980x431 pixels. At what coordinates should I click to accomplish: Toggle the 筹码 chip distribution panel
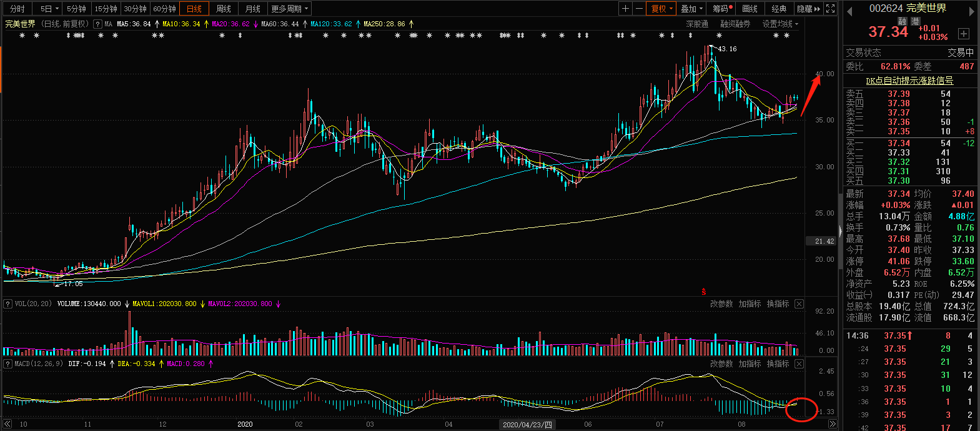point(722,9)
